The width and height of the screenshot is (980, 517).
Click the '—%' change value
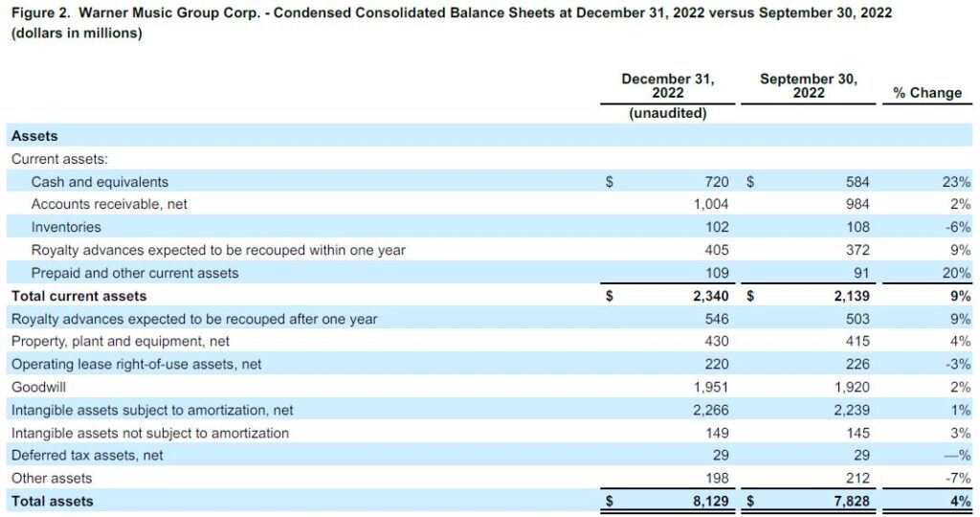tap(958, 456)
